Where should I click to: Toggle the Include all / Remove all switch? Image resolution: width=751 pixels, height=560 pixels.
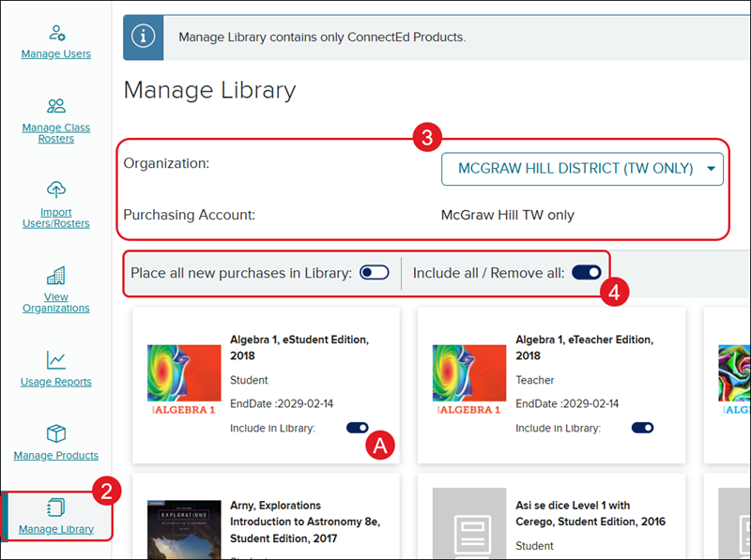587,273
